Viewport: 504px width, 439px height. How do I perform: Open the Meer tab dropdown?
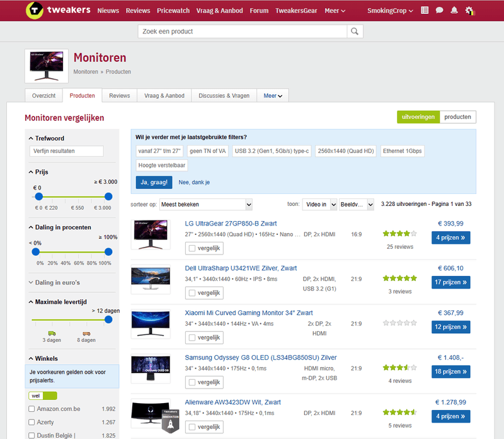point(273,96)
